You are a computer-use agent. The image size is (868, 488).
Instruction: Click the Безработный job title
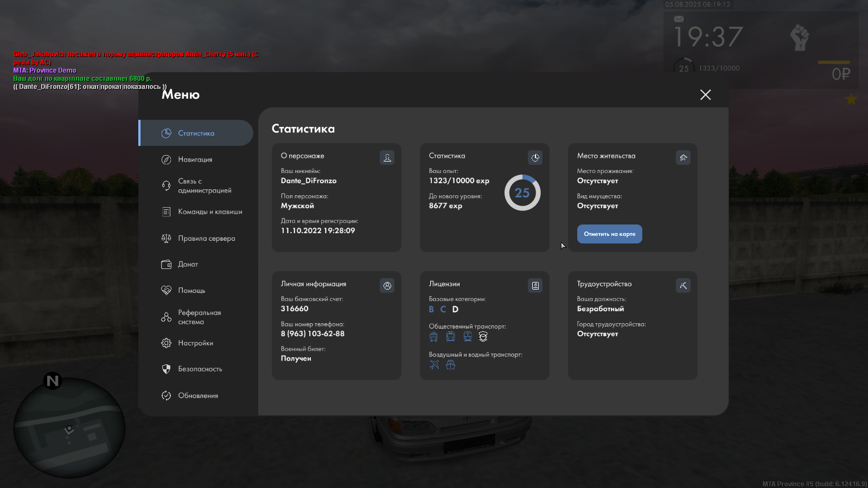tap(601, 309)
